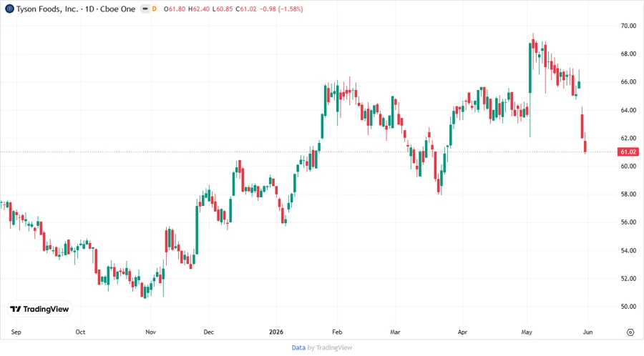The image size is (644, 356).
Task: Click the orange D data indicator
Action: pos(155,9)
